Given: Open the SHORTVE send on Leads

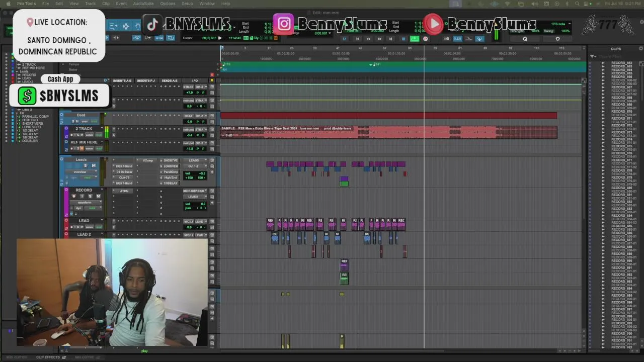Looking at the screenshot, I should pos(170,160).
